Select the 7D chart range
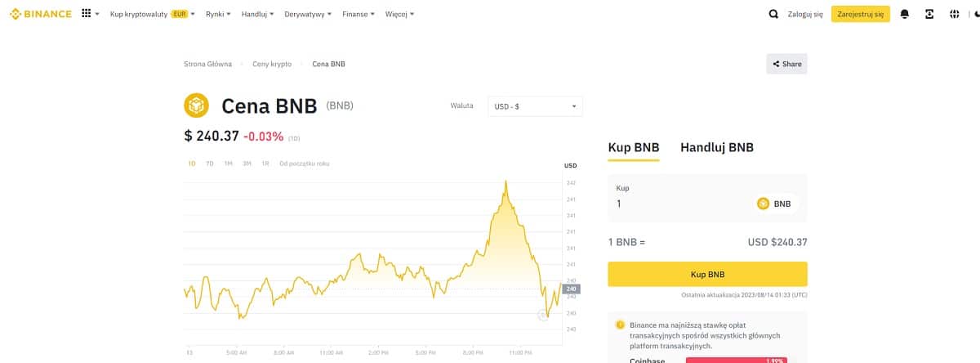 coord(210,164)
